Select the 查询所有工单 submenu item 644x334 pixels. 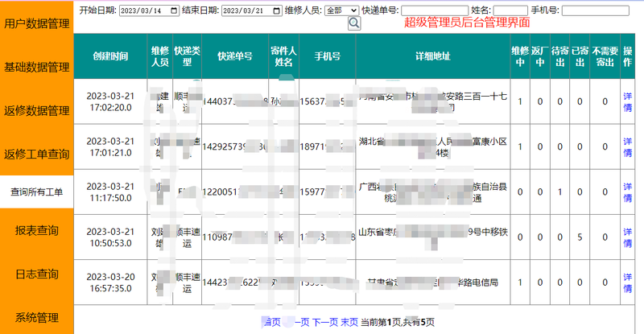tap(36, 192)
